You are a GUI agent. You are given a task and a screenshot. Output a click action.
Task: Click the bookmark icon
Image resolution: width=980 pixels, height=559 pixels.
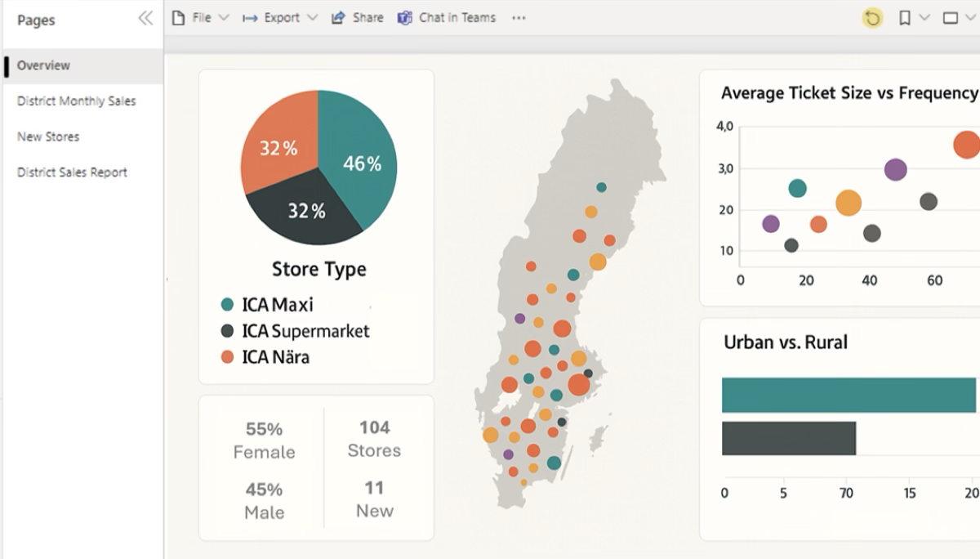point(904,18)
